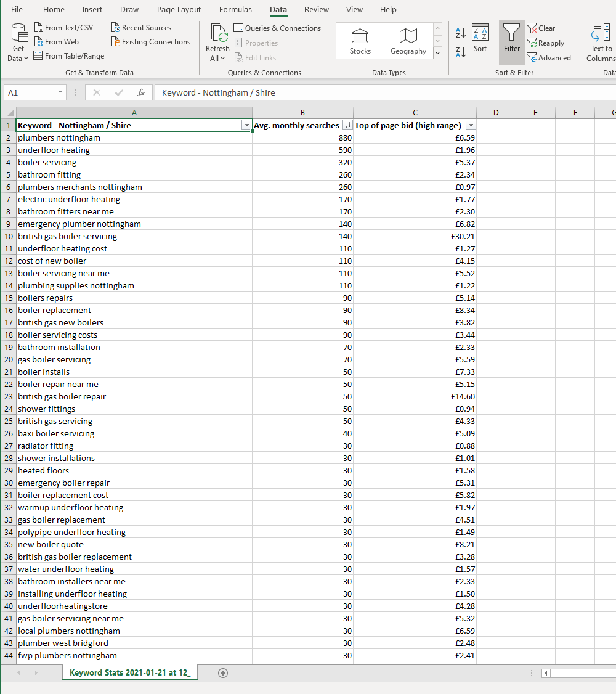The image size is (616, 694).
Task: Select cell 'baxi boiler servicing'
Action: (x=134, y=434)
